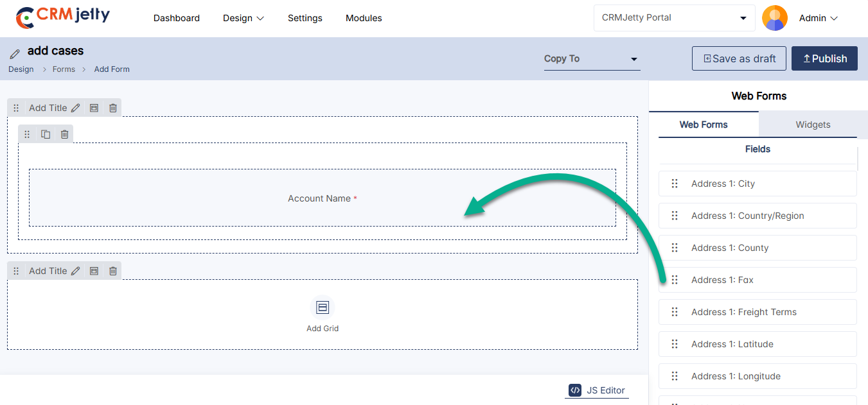Screen dimensions: 868x405
Task: Delete the first Add Title section
Action: pyautogui.click(x=113, y=108)
